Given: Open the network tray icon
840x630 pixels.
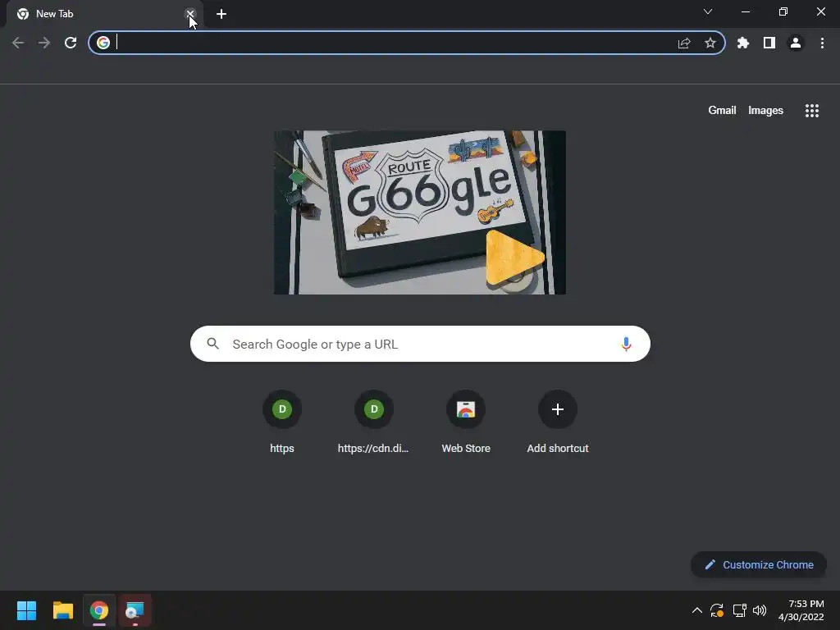Looking at the screenshot, I should point(739,610).
